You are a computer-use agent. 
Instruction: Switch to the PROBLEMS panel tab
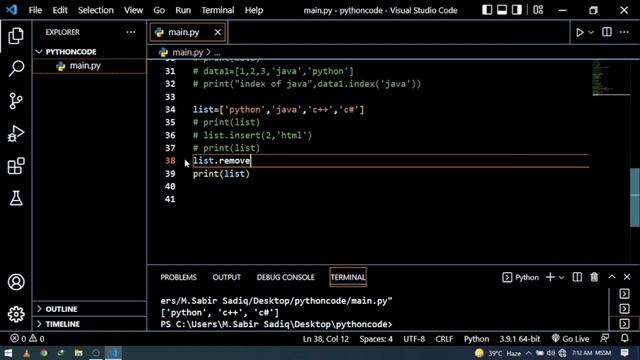pyautogui.click(x=178, y=277)
